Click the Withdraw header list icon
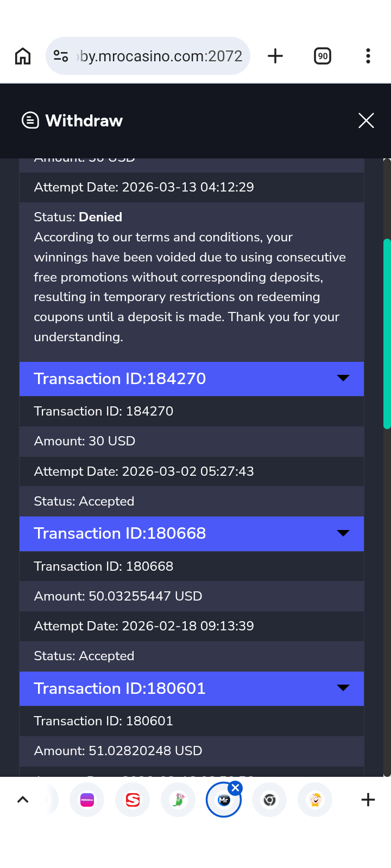Image resolution: width=391 pixels, height=868 pixels. click(x=30, y=120)
